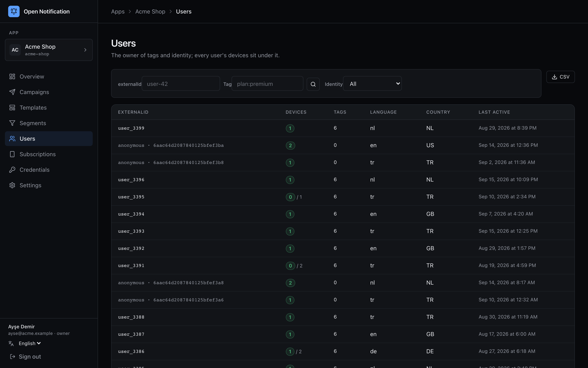Open the Credentials page
The width and height of the screenshot is (588, 368).
(x=49, y=170)
